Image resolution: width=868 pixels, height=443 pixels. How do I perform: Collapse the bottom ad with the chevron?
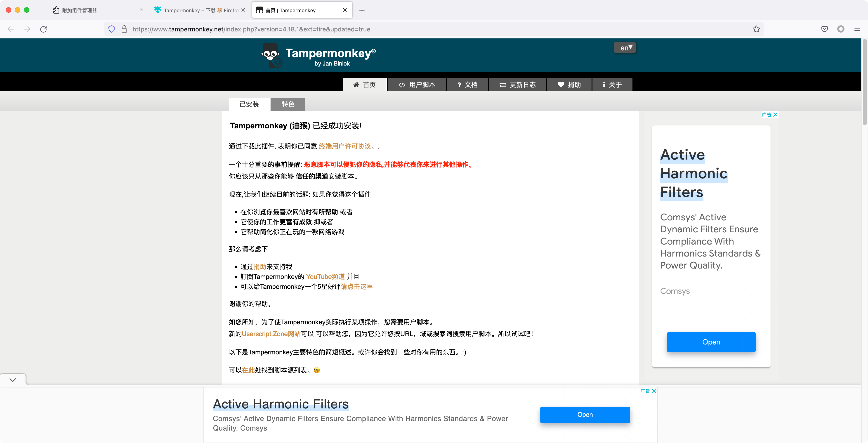click(13, 380)
